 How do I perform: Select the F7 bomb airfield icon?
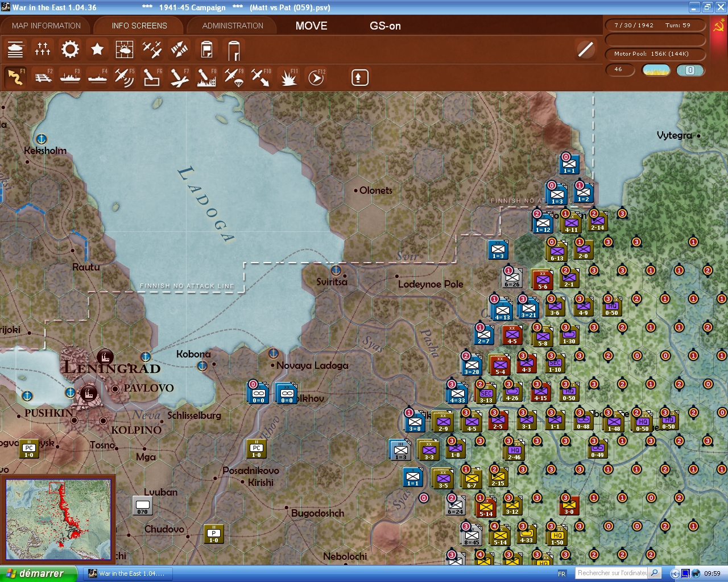(179, 77)
